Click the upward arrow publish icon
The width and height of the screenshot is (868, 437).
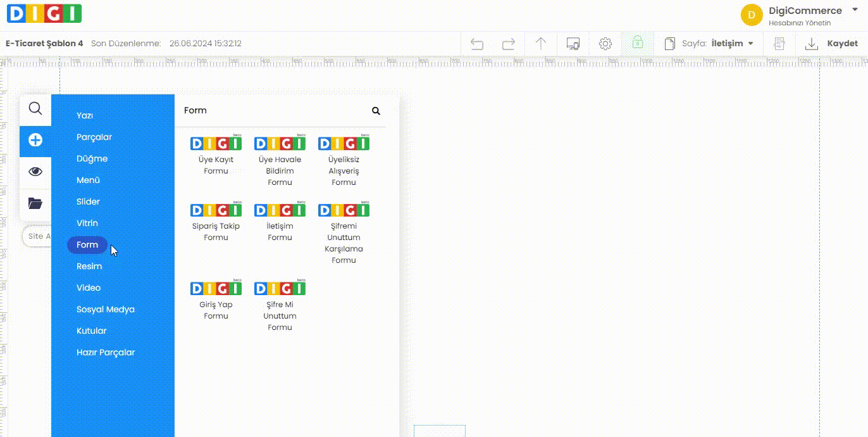point(541,44)
